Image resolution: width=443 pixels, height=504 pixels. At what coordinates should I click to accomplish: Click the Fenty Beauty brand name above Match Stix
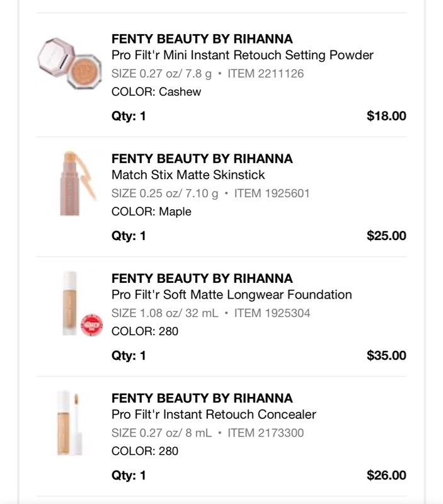pyautogui.click(x=202, y=159)
